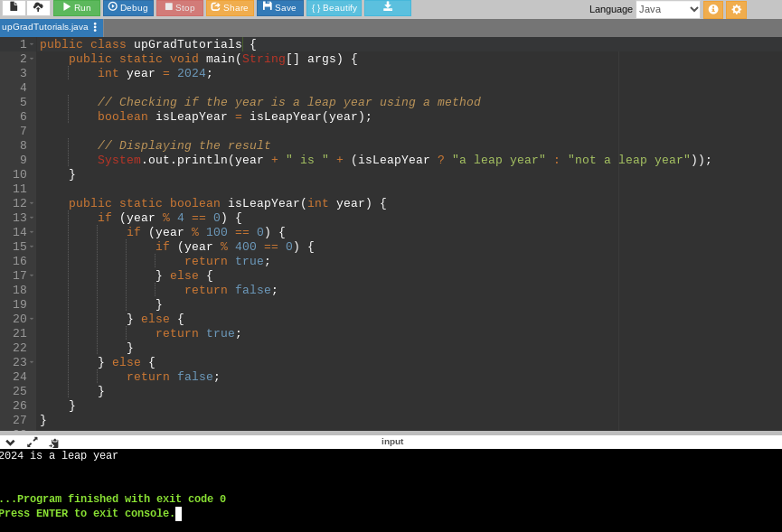Stop the running program
The width and height of the screenshot is (782, 532).
(179, 8)
